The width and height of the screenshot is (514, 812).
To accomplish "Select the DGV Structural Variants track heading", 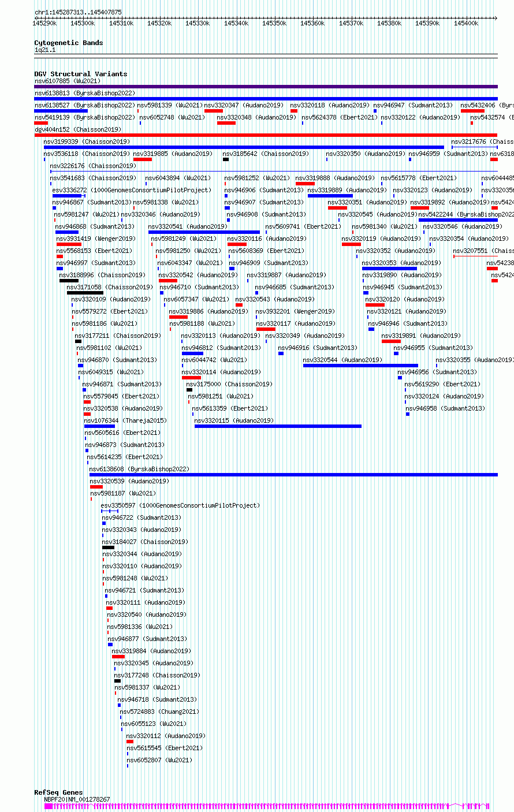I will pos(81,74).
